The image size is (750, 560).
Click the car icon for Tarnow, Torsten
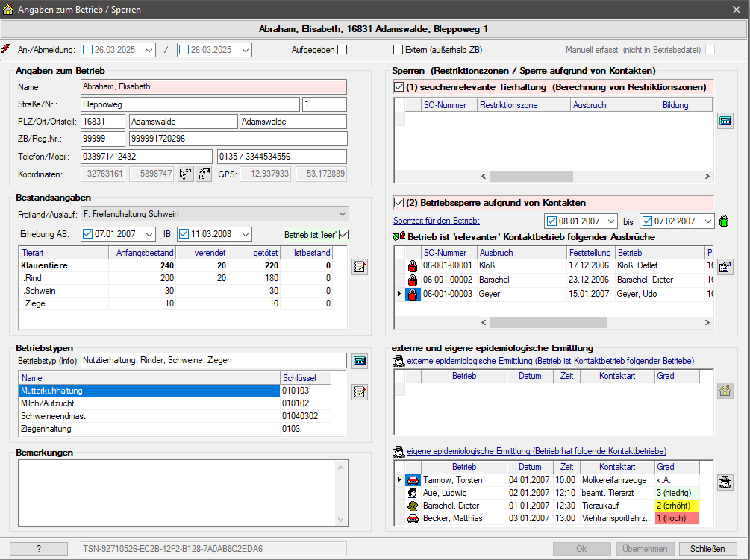click(x=412, y=480)
